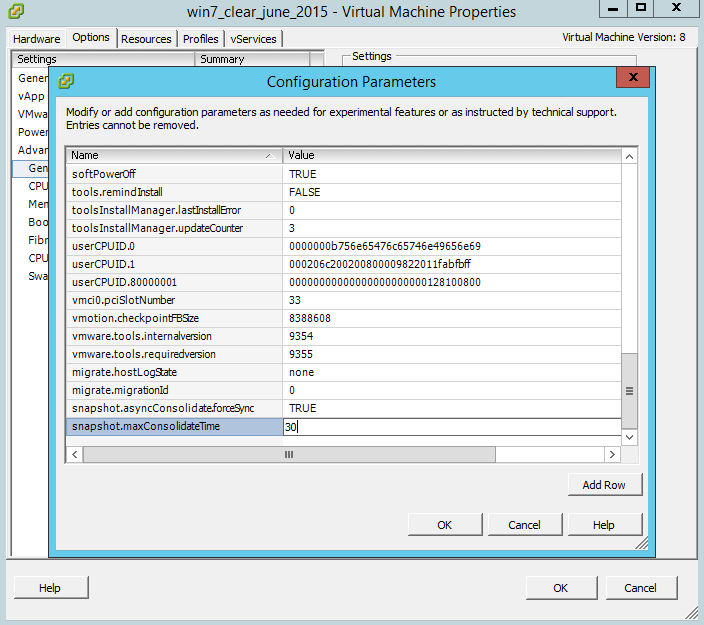Click value 000206c200200800009822011fabfbff

tap(380, 264)
